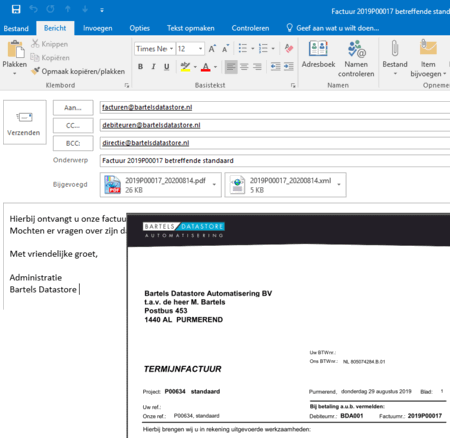Click Opmaak kopiëren/plakken brush

click(78, 71)
